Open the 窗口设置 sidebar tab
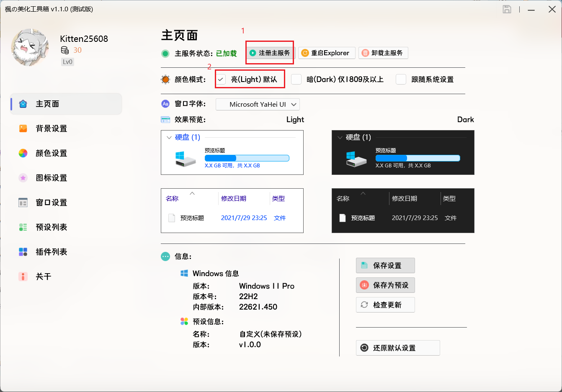Viewport: 562px width, 392px height. coord(66,202)
